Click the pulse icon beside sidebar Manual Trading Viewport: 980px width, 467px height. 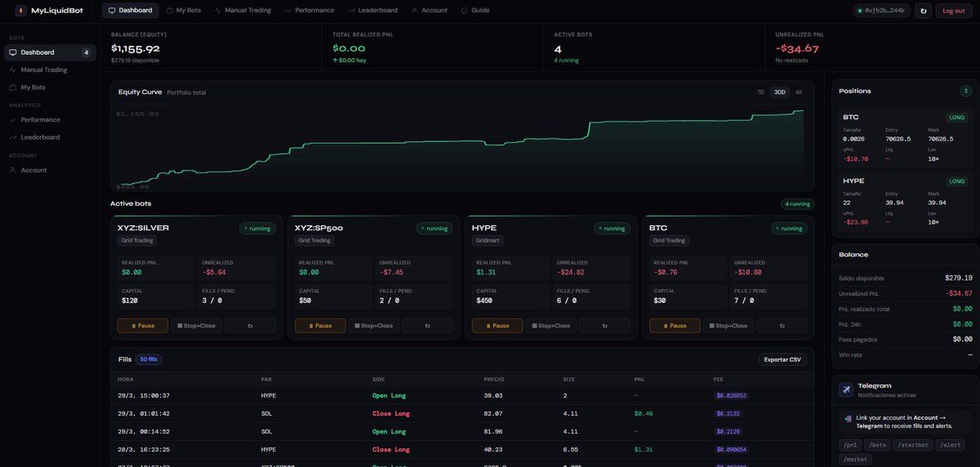[x=12, y=69]
